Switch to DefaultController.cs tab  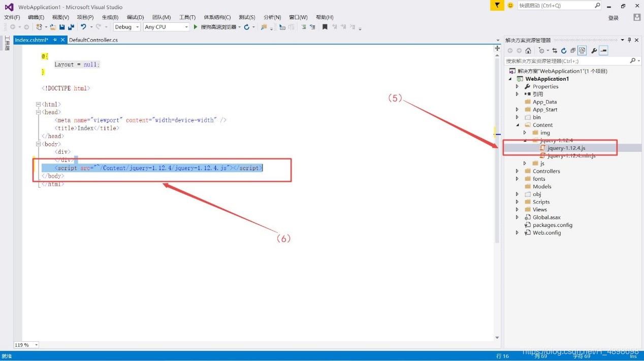[x=93, y=40]
